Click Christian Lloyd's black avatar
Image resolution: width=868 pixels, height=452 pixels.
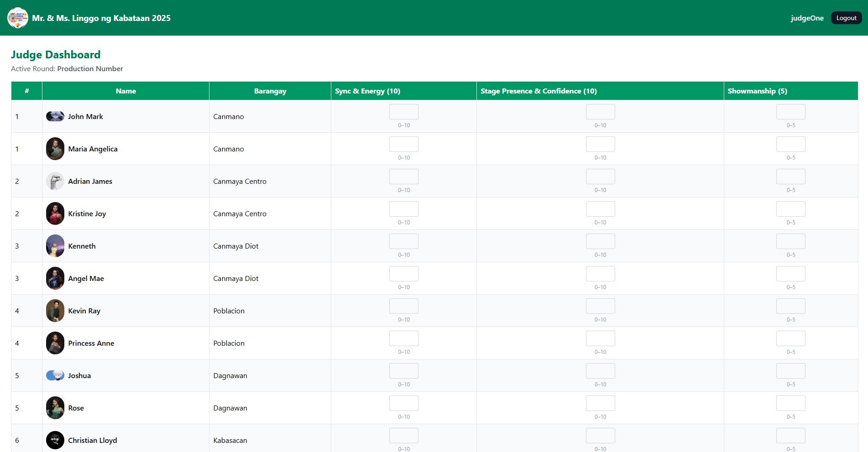[x=55, y=440]
